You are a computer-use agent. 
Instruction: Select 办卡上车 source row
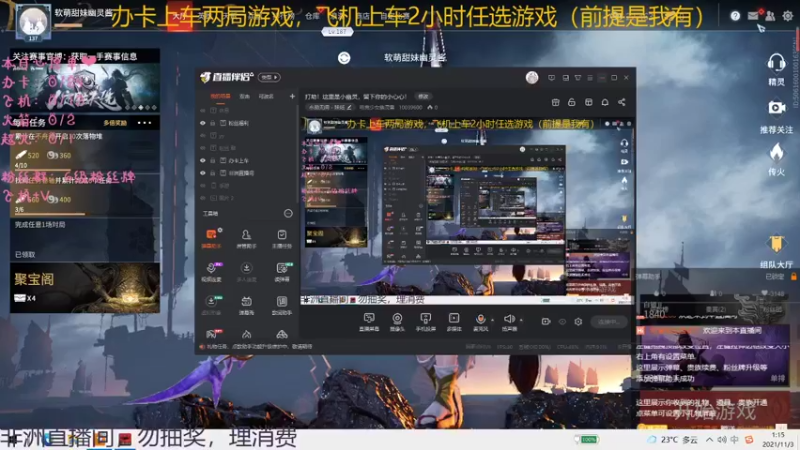247,160
